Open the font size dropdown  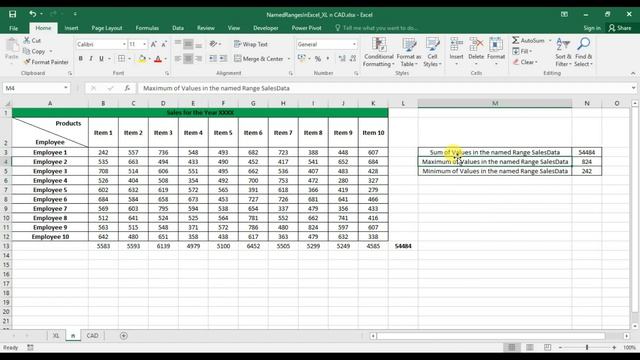coord(144,44)
